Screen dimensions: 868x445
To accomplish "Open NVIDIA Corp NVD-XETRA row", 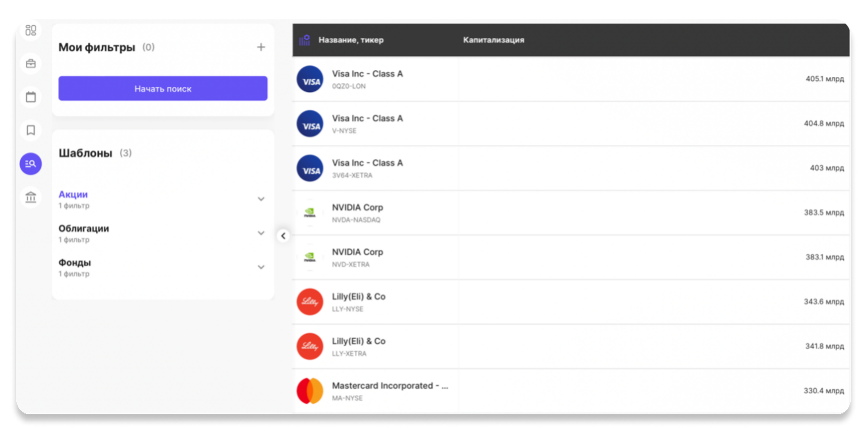I will [571, 258].
